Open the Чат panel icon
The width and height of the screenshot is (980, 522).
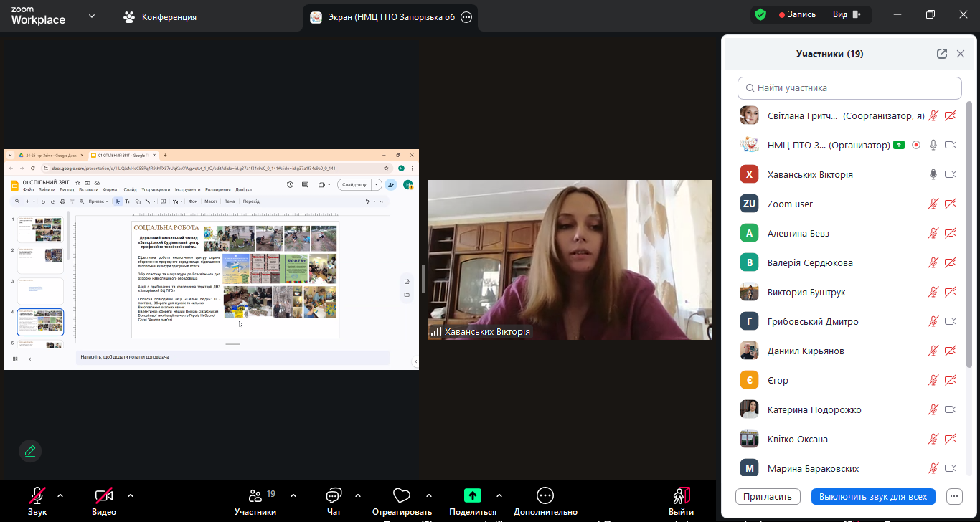point(334,496)
